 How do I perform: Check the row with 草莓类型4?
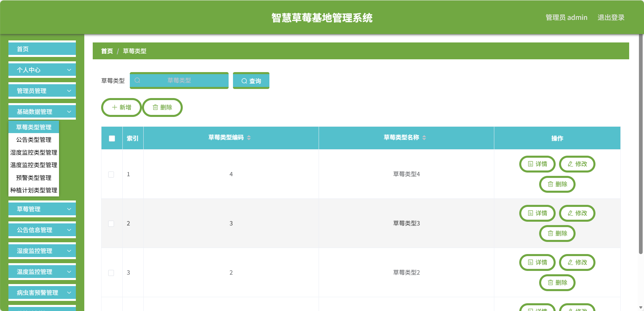(111, 174)
